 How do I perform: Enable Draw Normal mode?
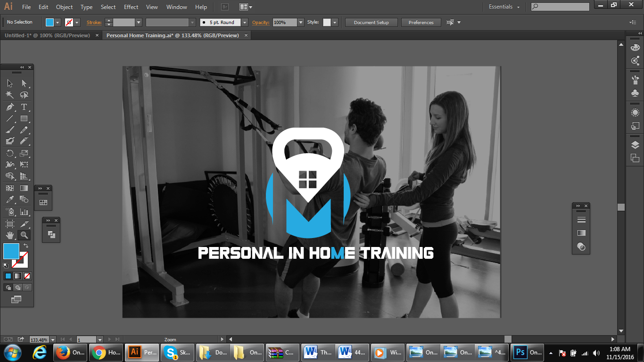(8, 287)
